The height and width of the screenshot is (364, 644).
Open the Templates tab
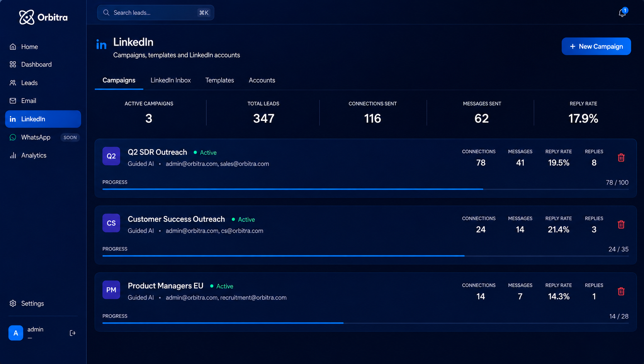pos(220,80)
